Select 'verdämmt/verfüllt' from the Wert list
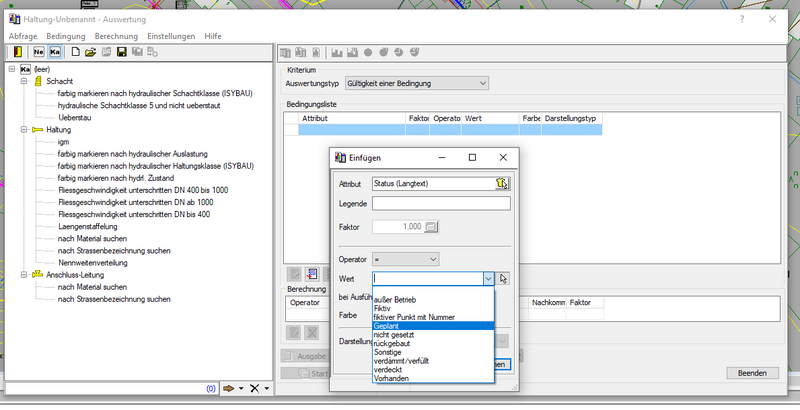Image resolution: width=800 pixels, height=410 pixels. point(433,361)
